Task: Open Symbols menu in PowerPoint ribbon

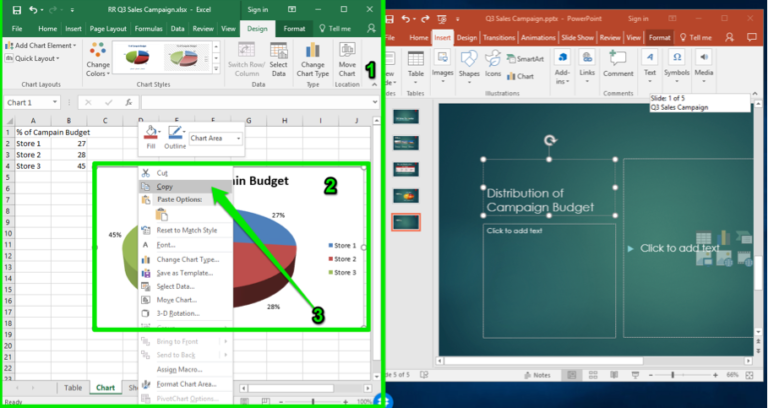Action: (677, 66)
